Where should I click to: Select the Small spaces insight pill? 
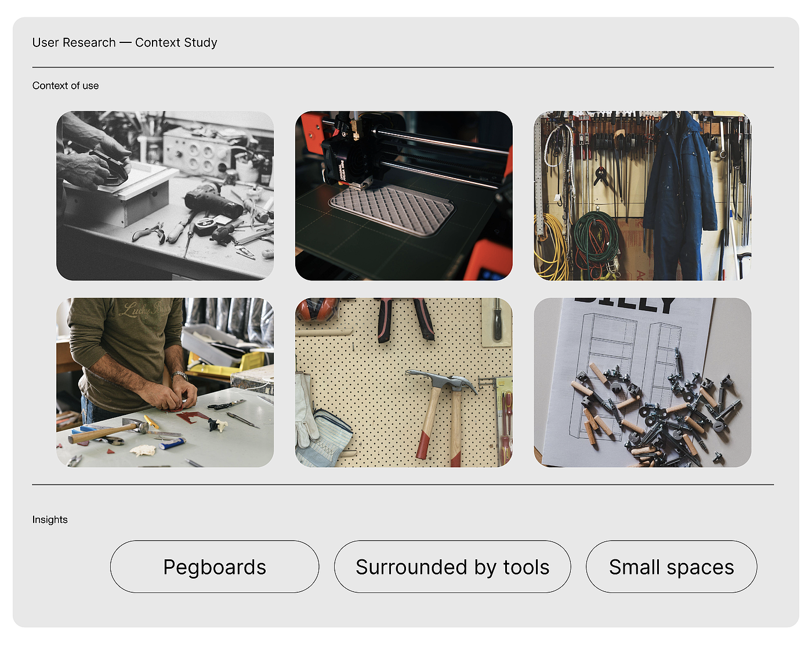(672, 567)
